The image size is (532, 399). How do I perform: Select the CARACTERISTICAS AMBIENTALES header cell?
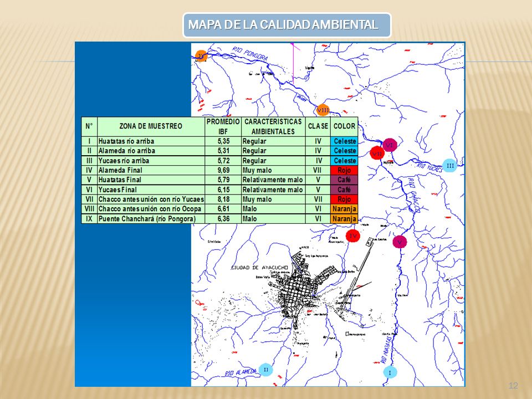273,126
